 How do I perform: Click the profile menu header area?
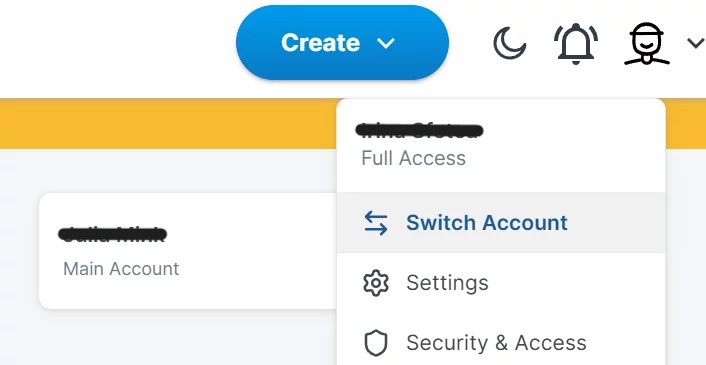[501, 145]
